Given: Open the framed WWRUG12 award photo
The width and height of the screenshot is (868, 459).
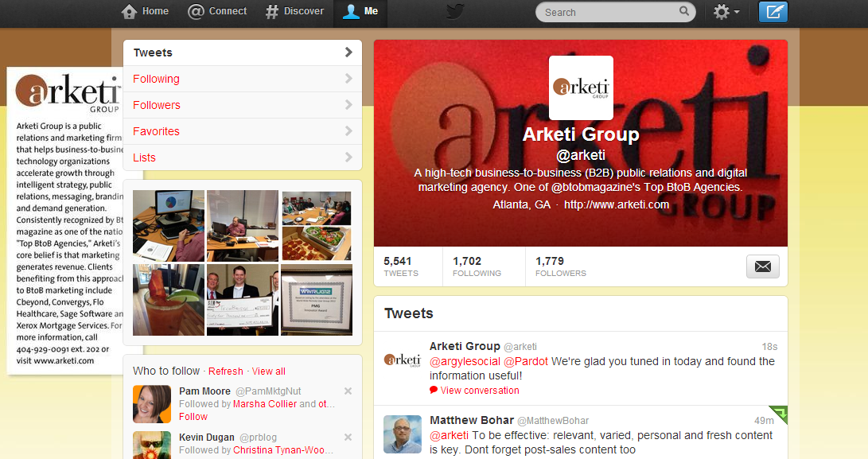Looking at the screenshot, I should click(x=317, y=300).
